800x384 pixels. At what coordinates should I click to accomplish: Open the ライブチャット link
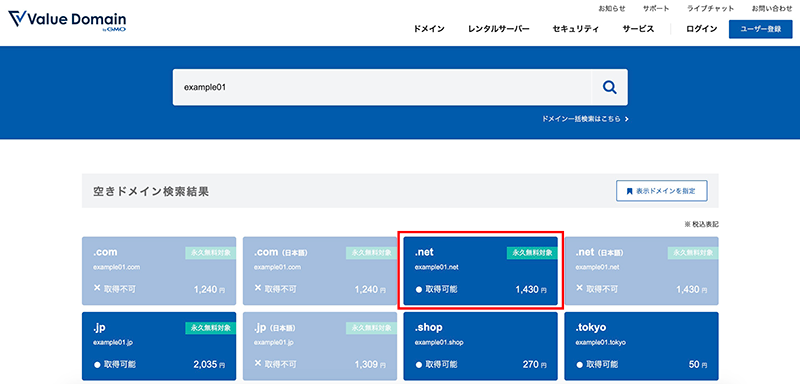[x=710, y=9]
